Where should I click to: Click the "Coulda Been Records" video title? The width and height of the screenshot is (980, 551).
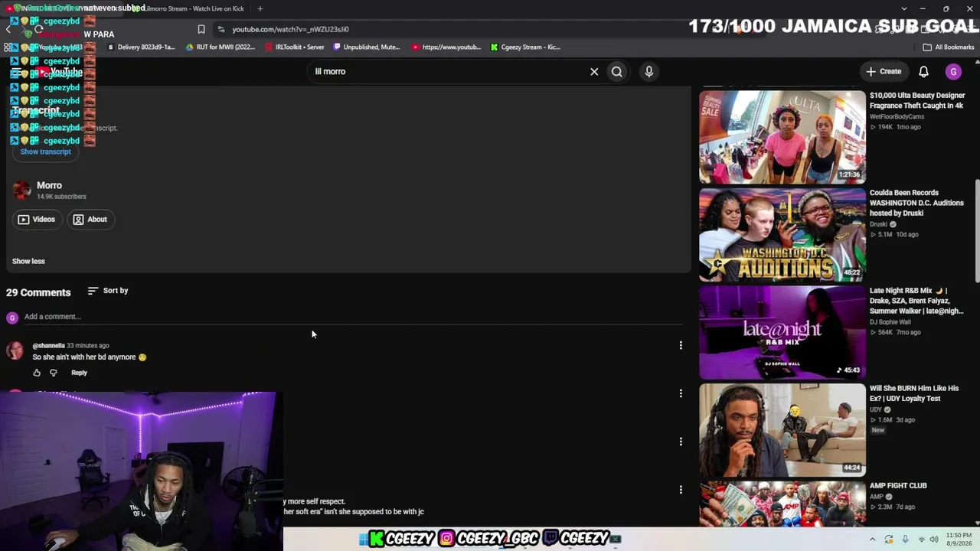pos(916,203)
